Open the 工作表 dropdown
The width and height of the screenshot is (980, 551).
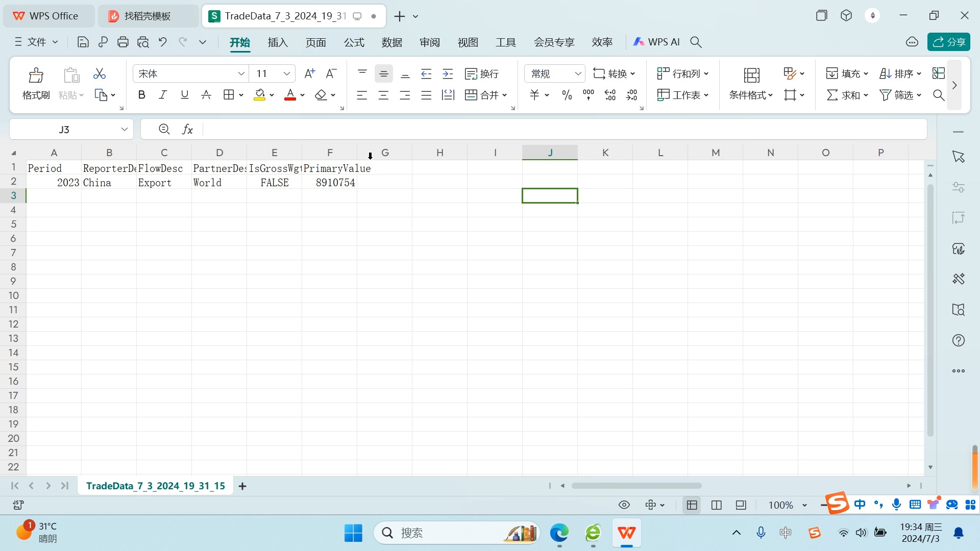(683, 95)
